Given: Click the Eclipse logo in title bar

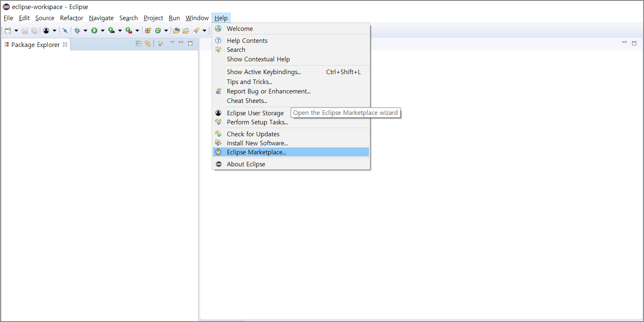Looking at the screenshot, I should point(6,7).
